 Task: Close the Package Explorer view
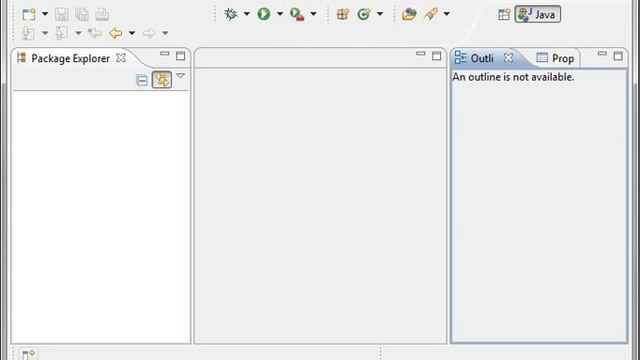click(121, 58)
